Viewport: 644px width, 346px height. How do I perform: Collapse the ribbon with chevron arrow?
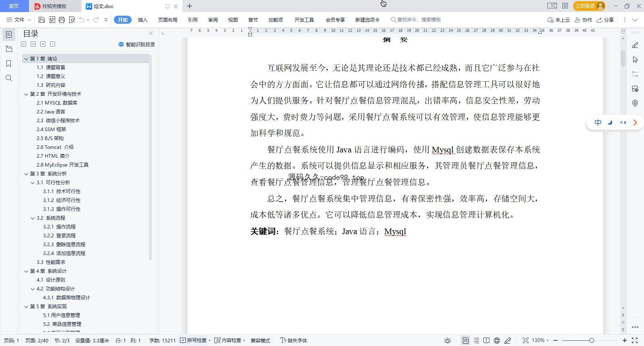coord(635,20)
